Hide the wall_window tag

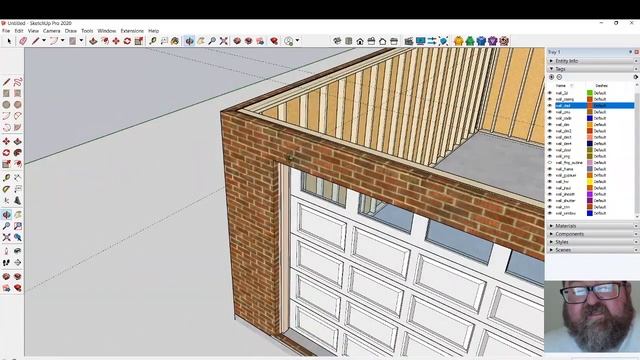pyautogui.click(x=550, y=213)
